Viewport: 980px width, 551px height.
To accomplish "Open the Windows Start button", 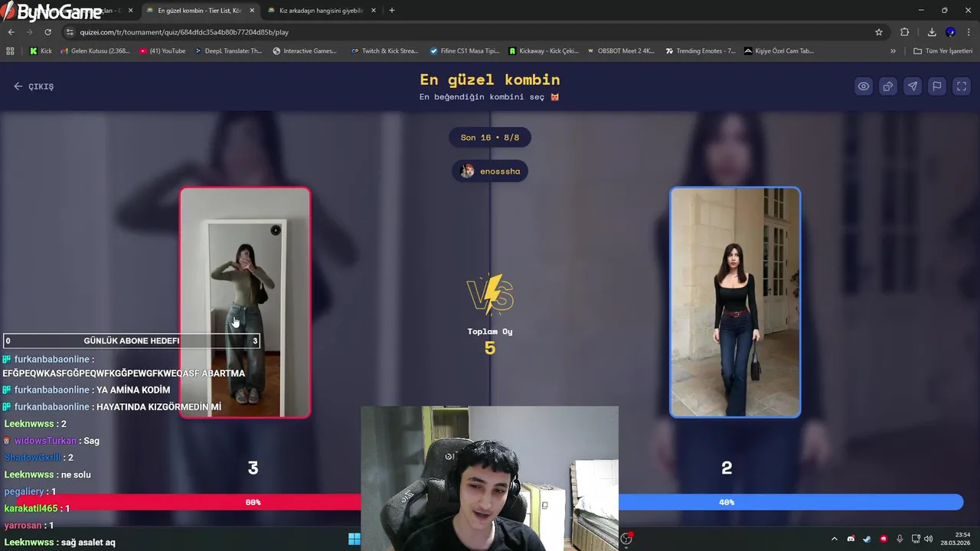I will click(354, 539).
